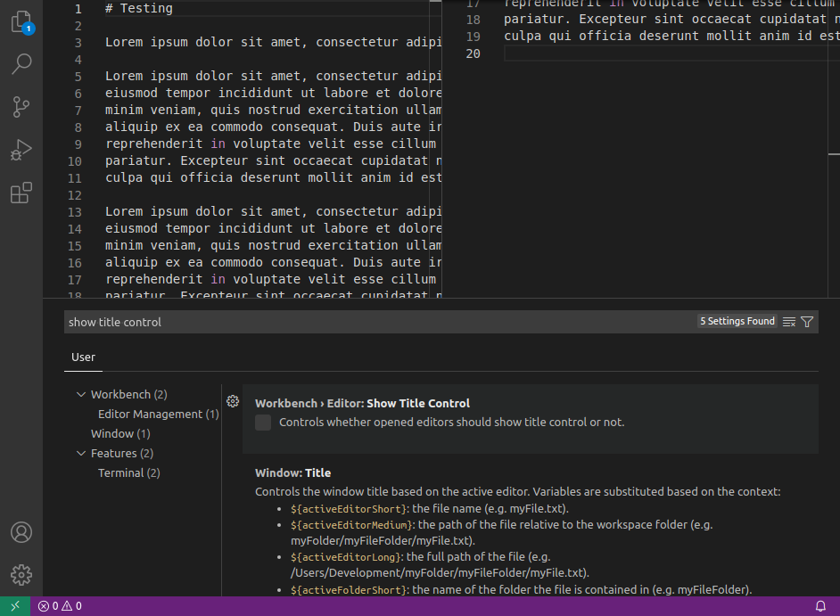Viewport: 840px width, 616px height.
Task: Open the Source Control view
Action: click(x=21, y=107)
